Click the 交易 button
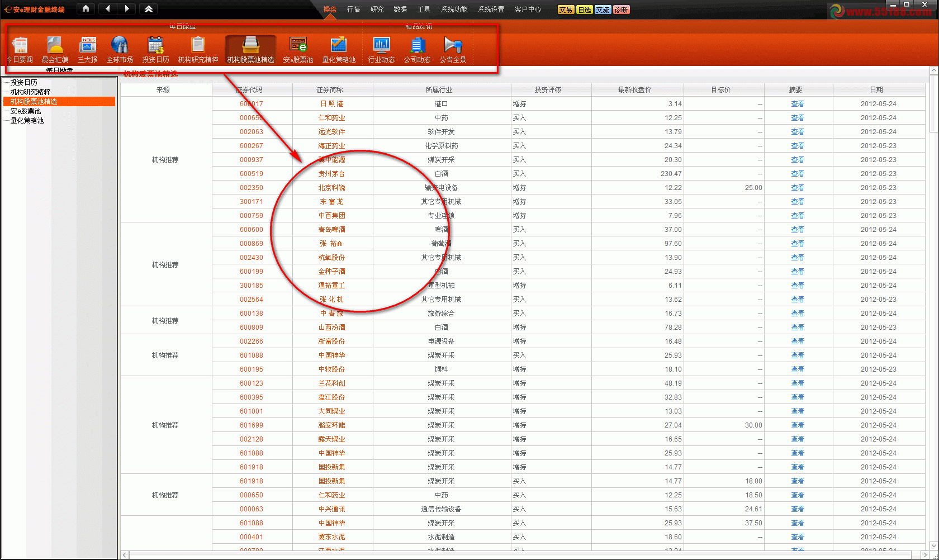 click(x=566, y=10)
